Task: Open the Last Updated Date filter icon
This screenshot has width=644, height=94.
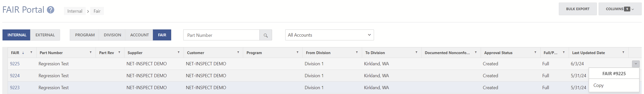Action: click(x=623, y=53)
